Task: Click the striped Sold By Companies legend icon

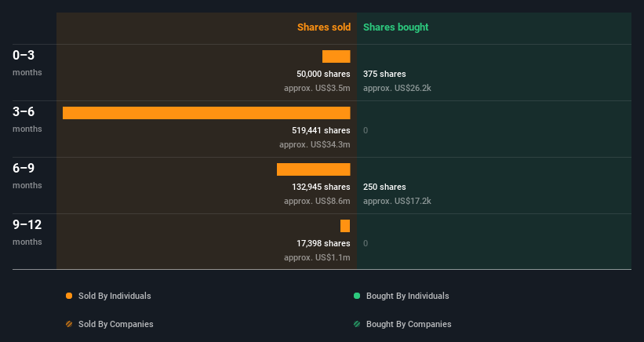Action: (x=69, y=324)
